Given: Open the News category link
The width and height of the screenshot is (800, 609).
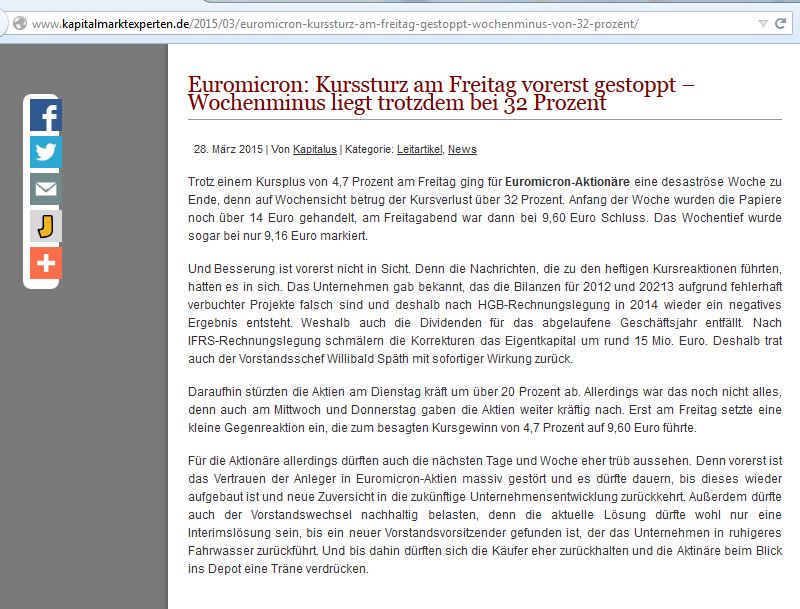Looking at the screenshot, I should [462, 149].
